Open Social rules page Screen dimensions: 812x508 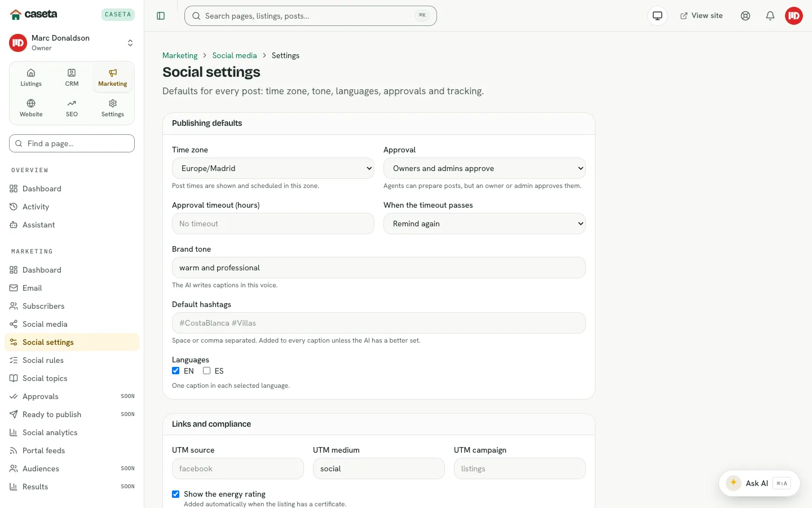point(72,360)
